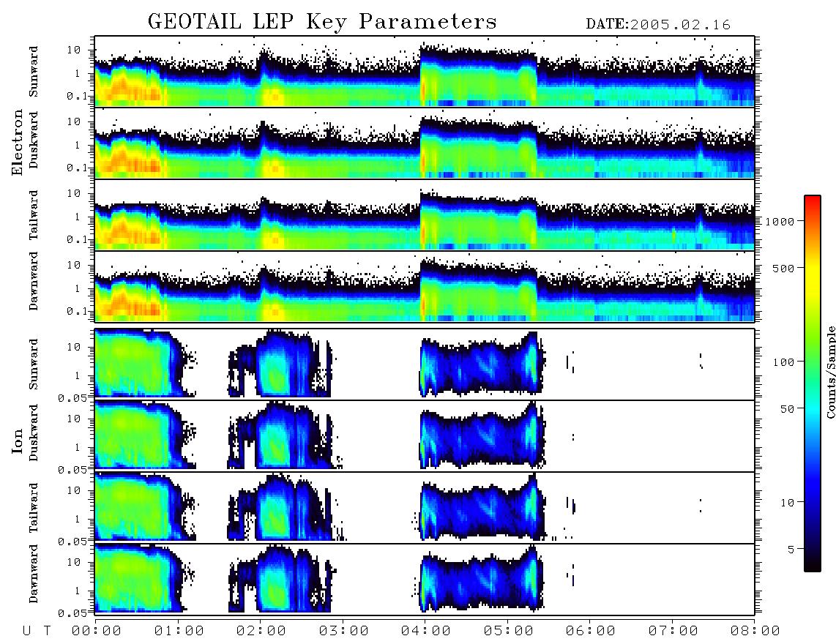Select the '1000' color bar tick label

click(780, 222)
